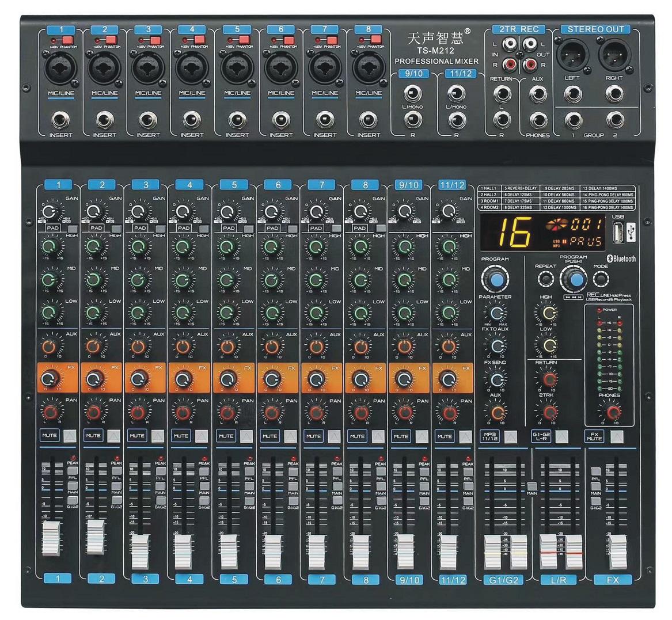Mute channel 1 with its mute switch

(x=69, y=436)
